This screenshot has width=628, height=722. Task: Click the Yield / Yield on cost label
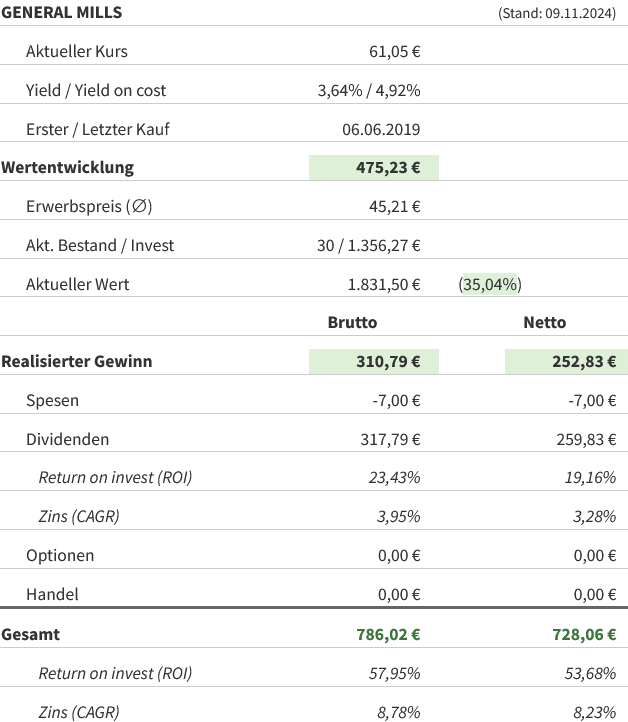tap(96, 90)
